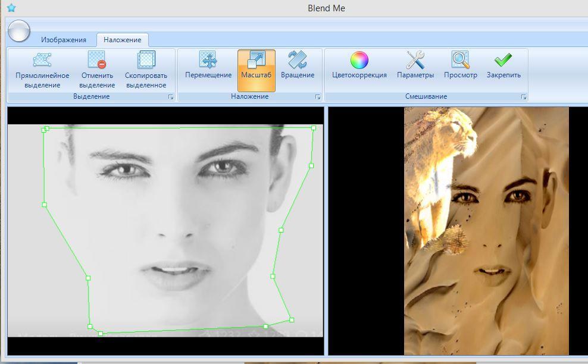Copy selection with Скопировать выделенное
Image resolution: width=588 pixels, height=364 pixels.
pos(146,70)
